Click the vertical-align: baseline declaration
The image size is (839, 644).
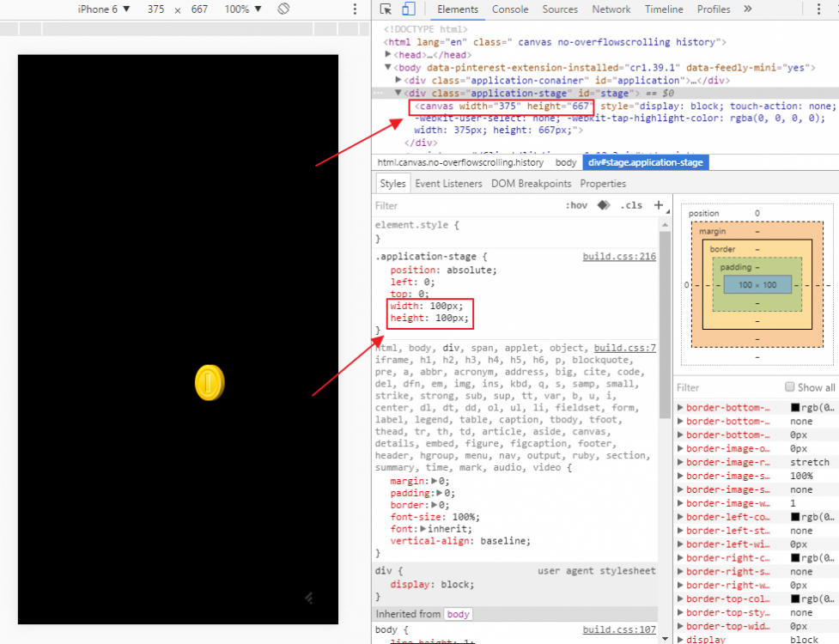460,541
